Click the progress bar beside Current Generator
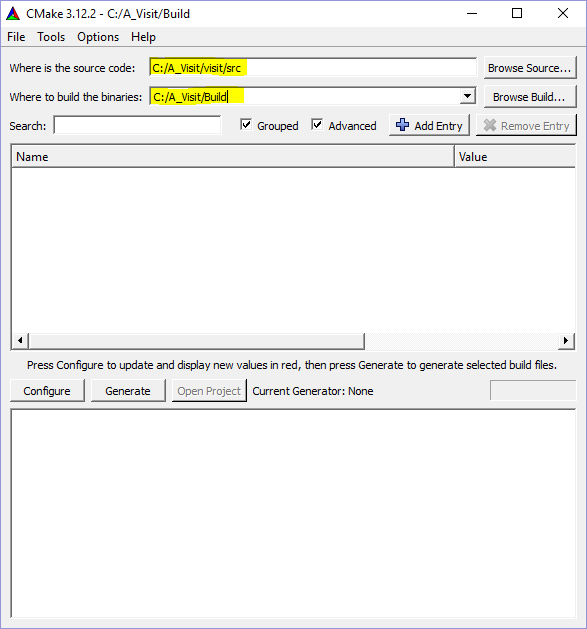 533,390
